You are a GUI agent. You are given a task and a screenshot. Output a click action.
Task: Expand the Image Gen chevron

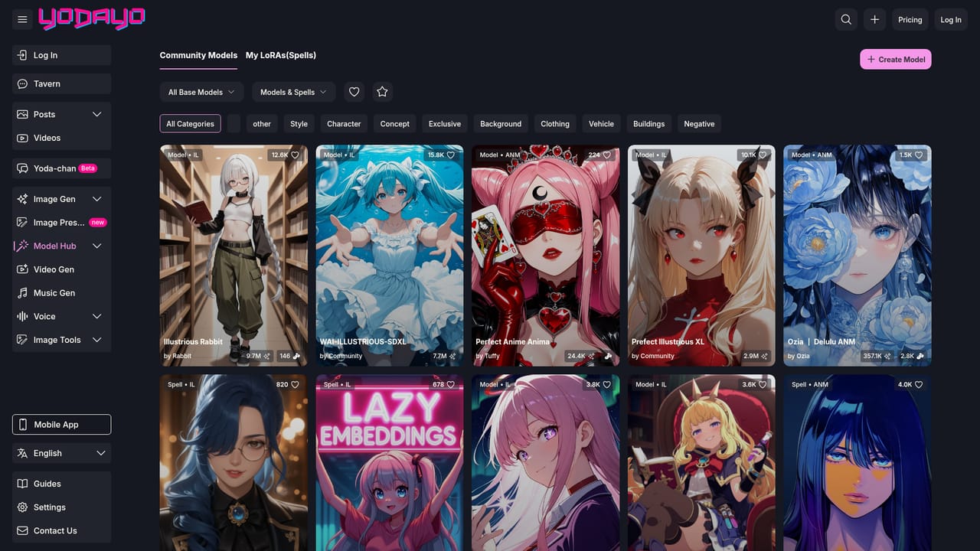tap(96, 199)
